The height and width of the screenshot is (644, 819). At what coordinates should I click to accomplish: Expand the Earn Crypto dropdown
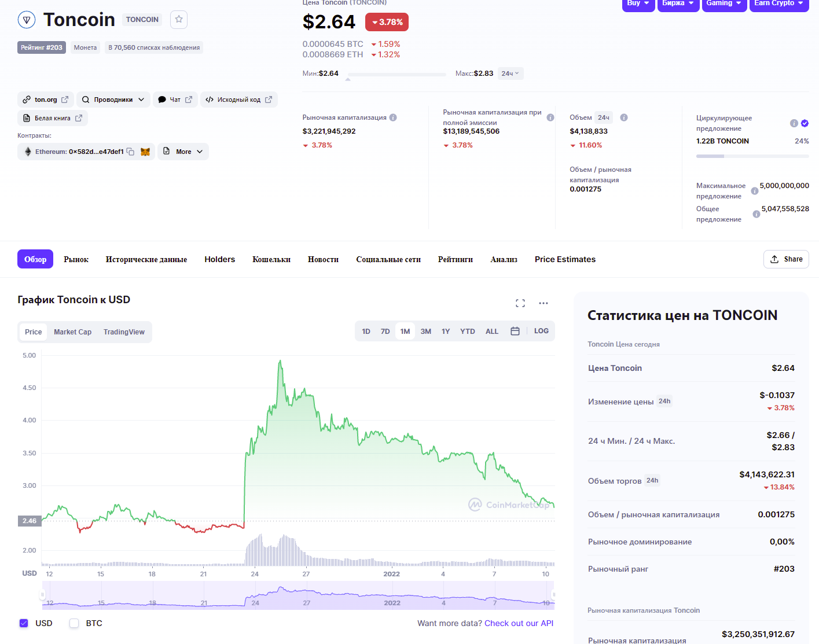click(x=779, y=3)
